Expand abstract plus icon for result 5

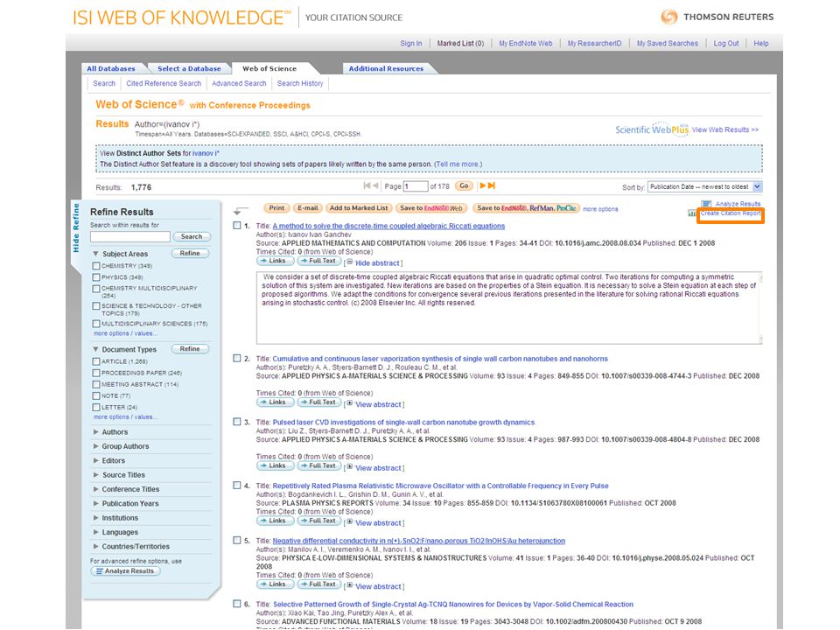point(350,585)
